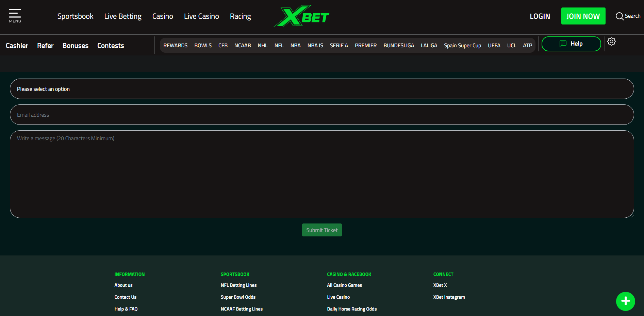
Task: Select Spain Super Cup in sports bar
Action: coord(462,45)
